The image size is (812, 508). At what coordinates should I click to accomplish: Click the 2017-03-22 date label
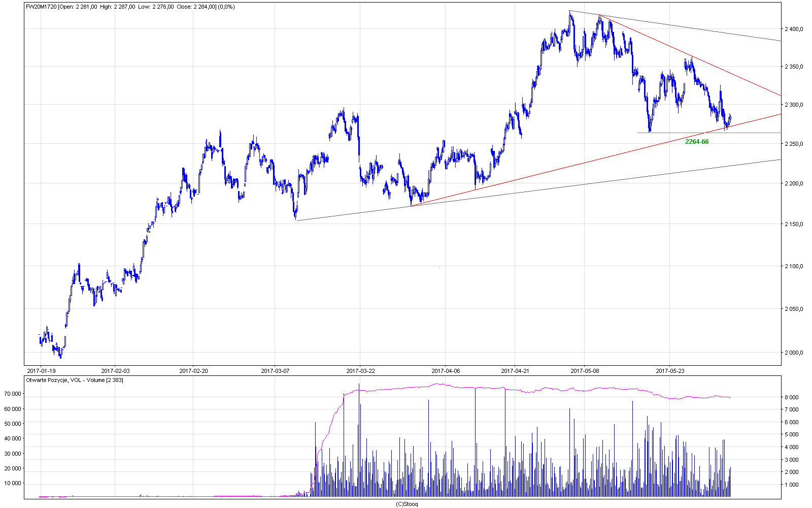coord(360,371)
